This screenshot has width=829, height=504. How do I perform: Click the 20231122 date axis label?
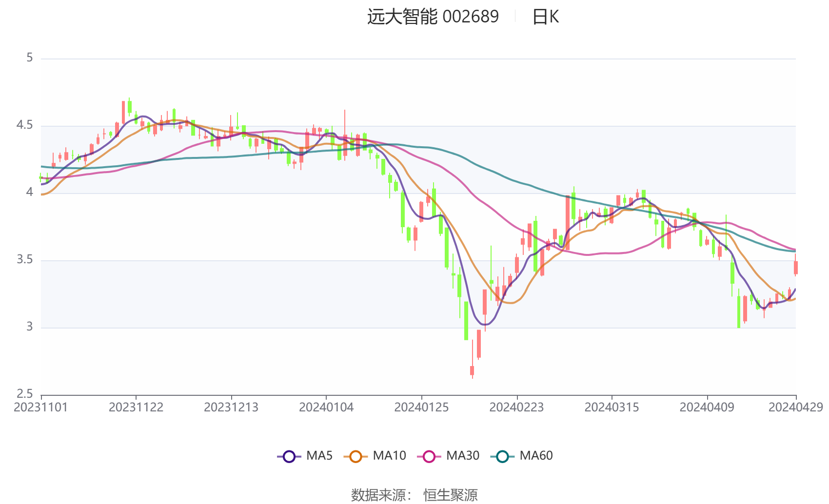point(136,407)
